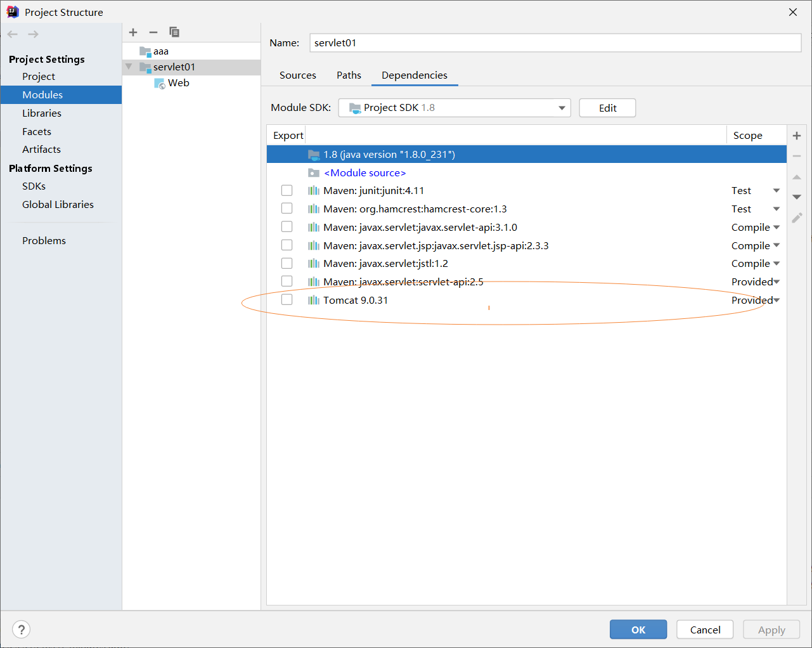Open Artifacts settings section
Viewport: 812px width, 648px height.
click(x=41, y=150)
